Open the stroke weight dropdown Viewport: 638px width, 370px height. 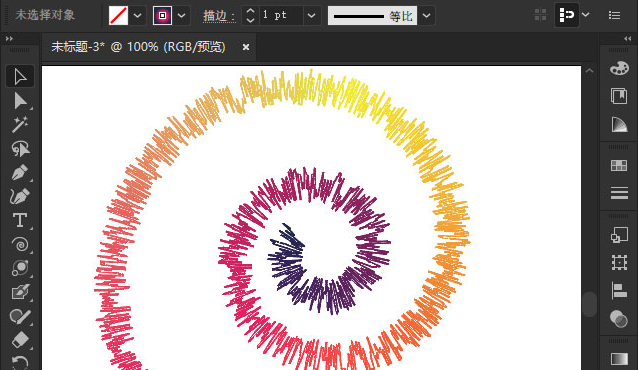[311, 15]
